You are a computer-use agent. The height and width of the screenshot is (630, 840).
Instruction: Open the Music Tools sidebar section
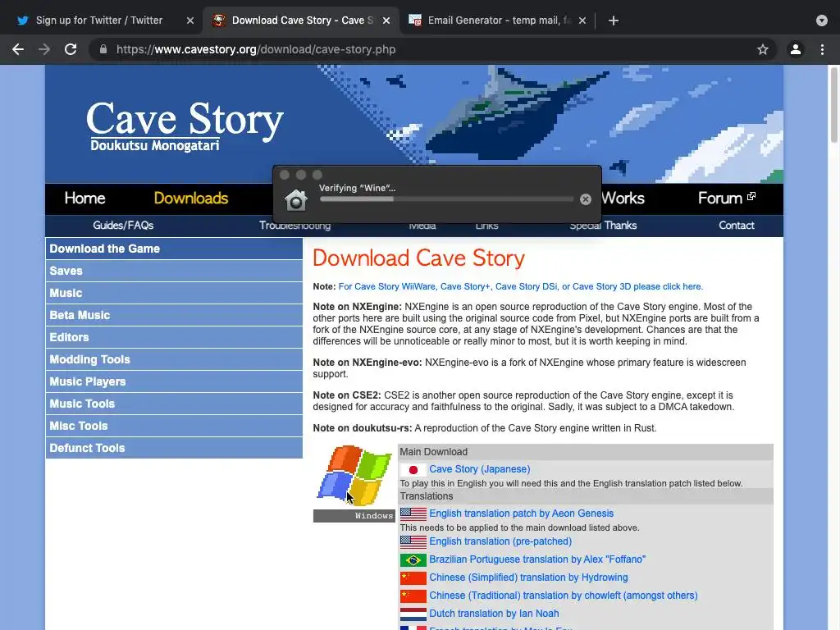pos(174,404)
